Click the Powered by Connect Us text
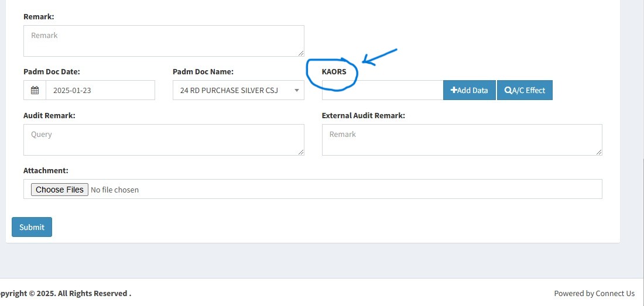 [594, 293]
